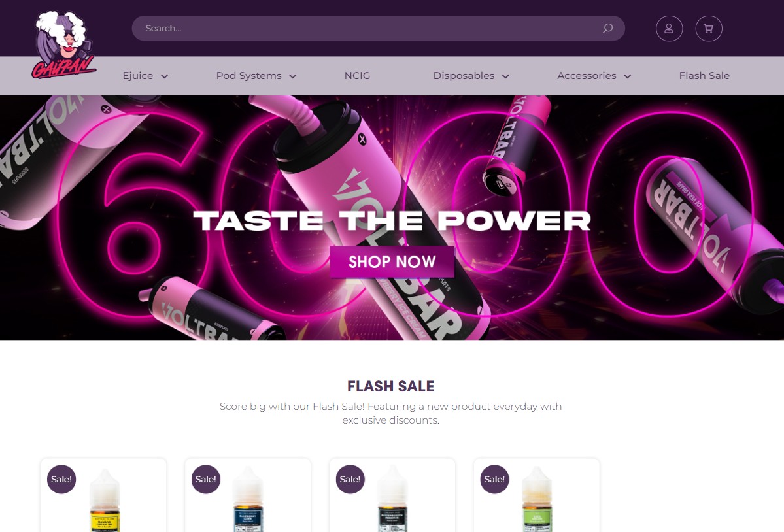Open the yellow-label ejuice product thumbnail
Screen dimensions: 784x532
point(105,499)
